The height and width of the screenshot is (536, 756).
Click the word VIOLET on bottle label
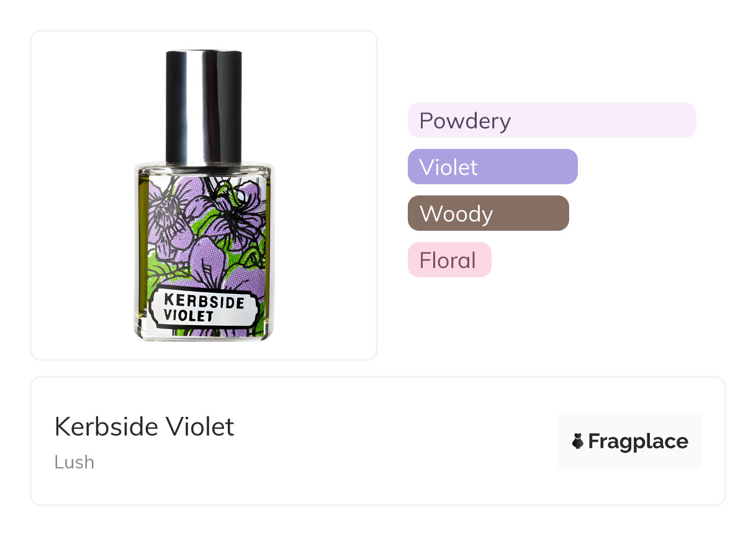tap(188, 316)
